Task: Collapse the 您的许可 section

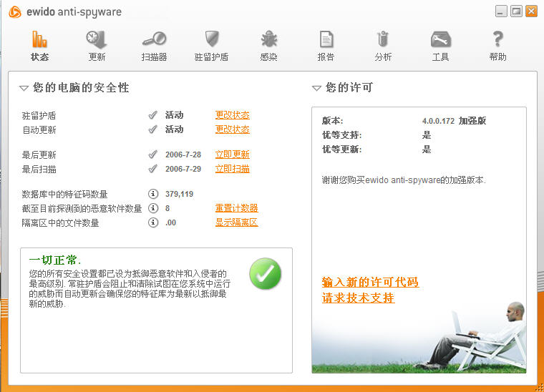Action: click(316, 89)
